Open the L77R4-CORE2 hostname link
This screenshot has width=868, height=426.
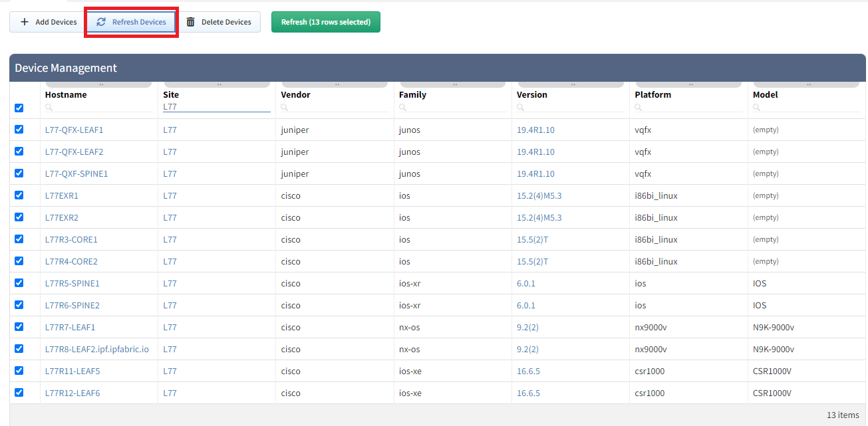click(71, 261)
